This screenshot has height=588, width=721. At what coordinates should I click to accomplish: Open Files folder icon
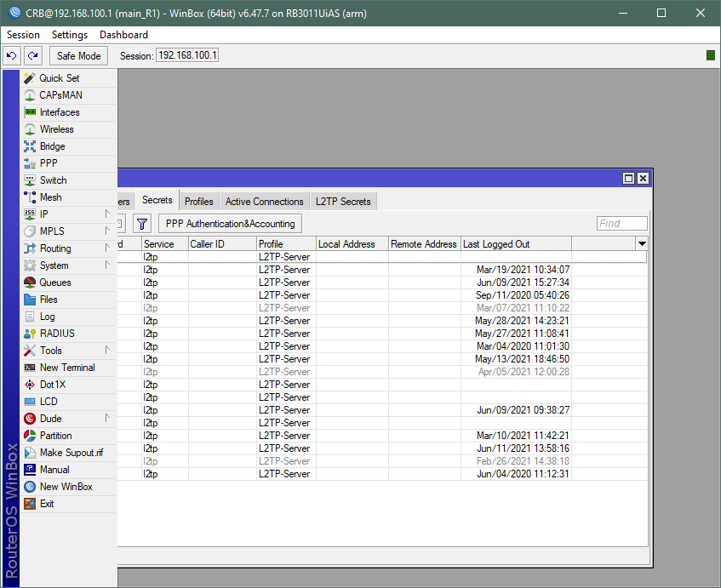30,300
